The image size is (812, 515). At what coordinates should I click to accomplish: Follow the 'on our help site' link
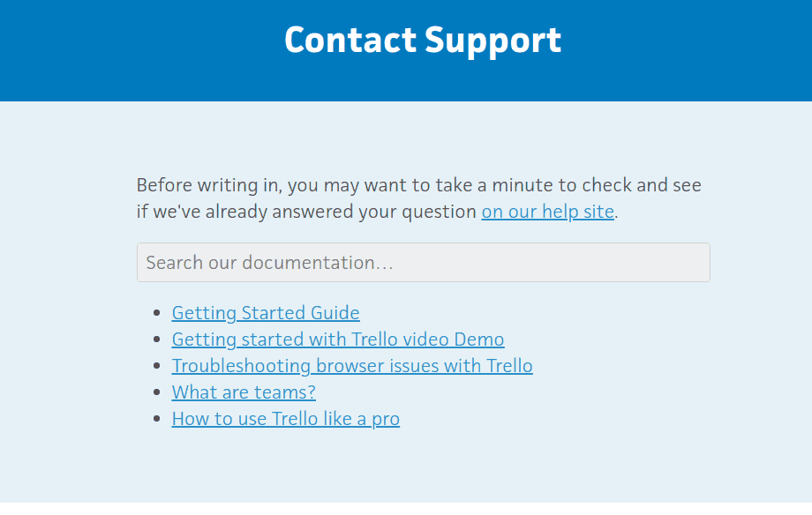coord(548,211)
